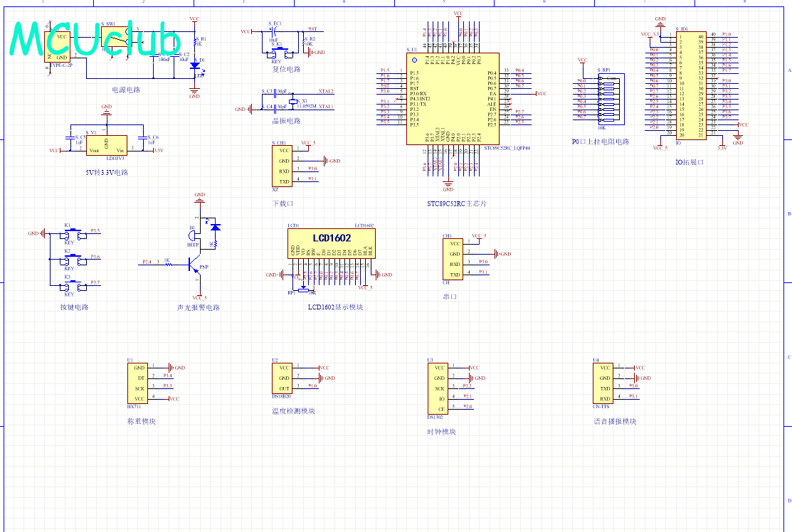Select the S_CH1 download connector block

coord(283,166)
